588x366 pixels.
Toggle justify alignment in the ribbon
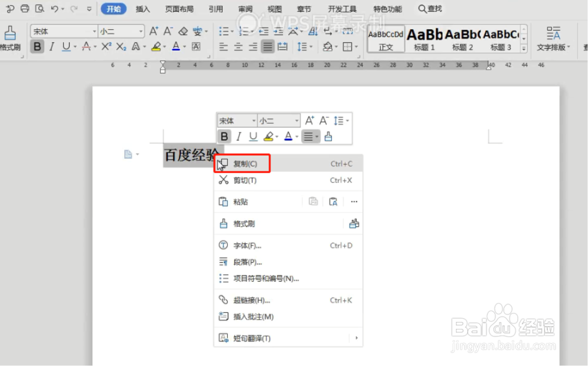[x=268, y=47]
